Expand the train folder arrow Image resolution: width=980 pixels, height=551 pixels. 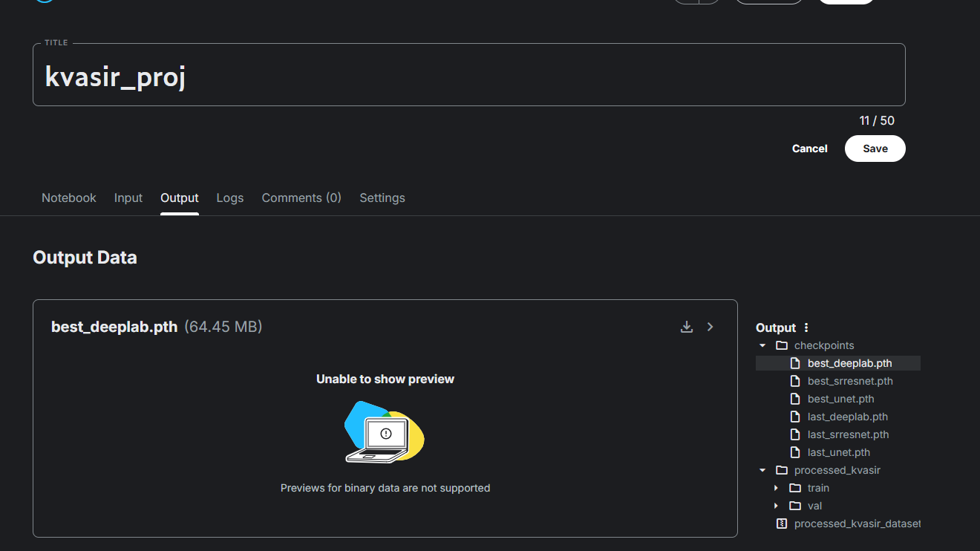pos(776,488)
